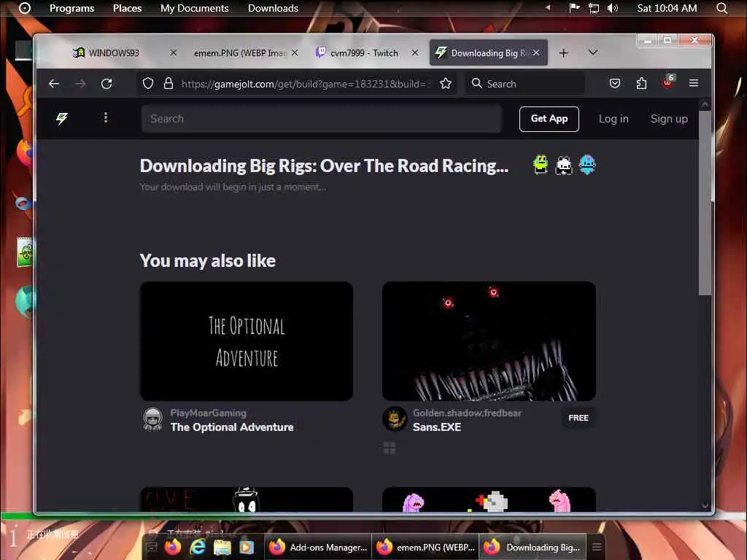Viewport: 747px width, 560px height.
Task: Go back using the browser back arrow
Action: pos(54,84)
